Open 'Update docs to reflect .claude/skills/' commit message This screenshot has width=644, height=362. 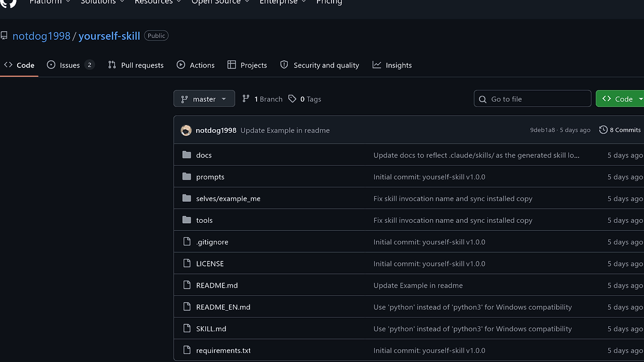point(476,155)
